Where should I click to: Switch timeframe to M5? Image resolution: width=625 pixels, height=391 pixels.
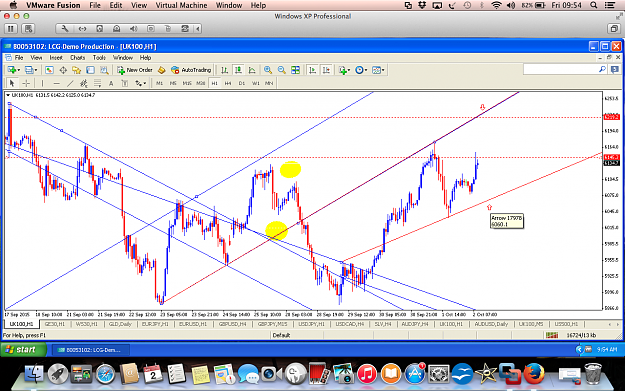[173, 83]
